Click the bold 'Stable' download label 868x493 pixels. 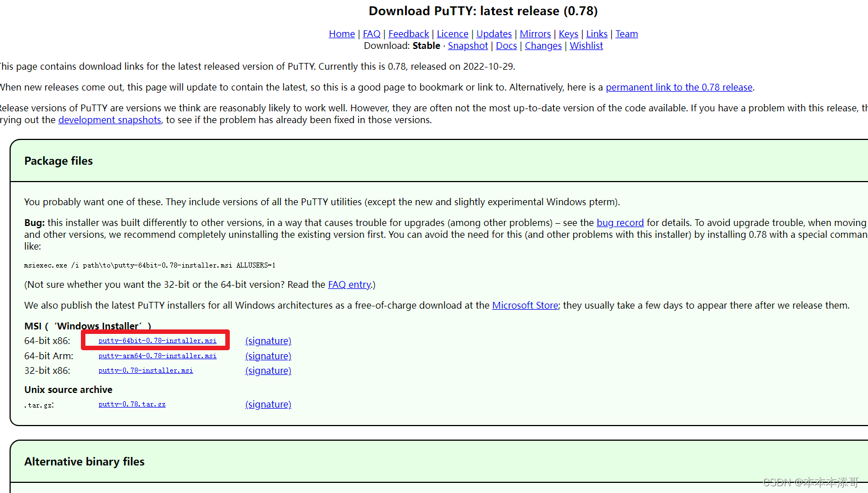click(x=426, y=46)
